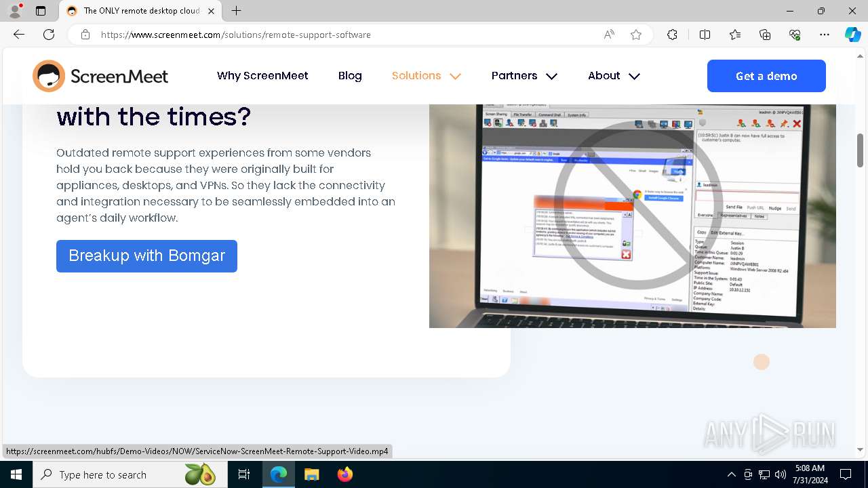The image size is (868, 488).
Task: Open Task View on the taskbar
Action: [244, 474]
